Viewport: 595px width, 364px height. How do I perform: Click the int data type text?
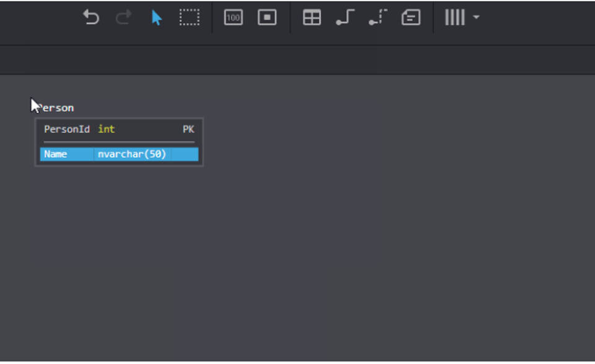click(105, 129)
